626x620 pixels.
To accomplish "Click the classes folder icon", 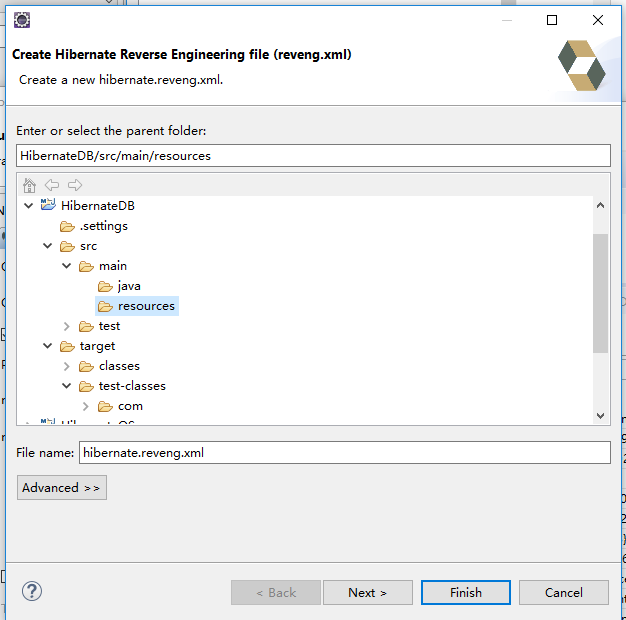I will pos(86,366).
